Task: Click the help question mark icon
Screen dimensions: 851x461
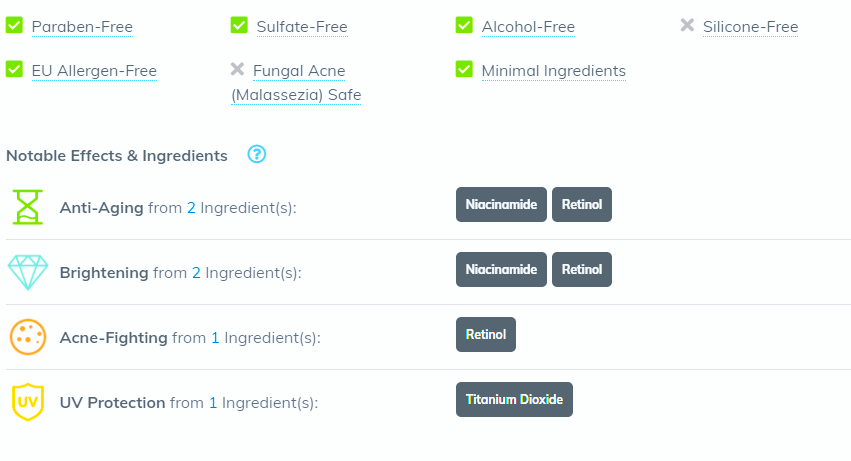Action: click(257, 155)
